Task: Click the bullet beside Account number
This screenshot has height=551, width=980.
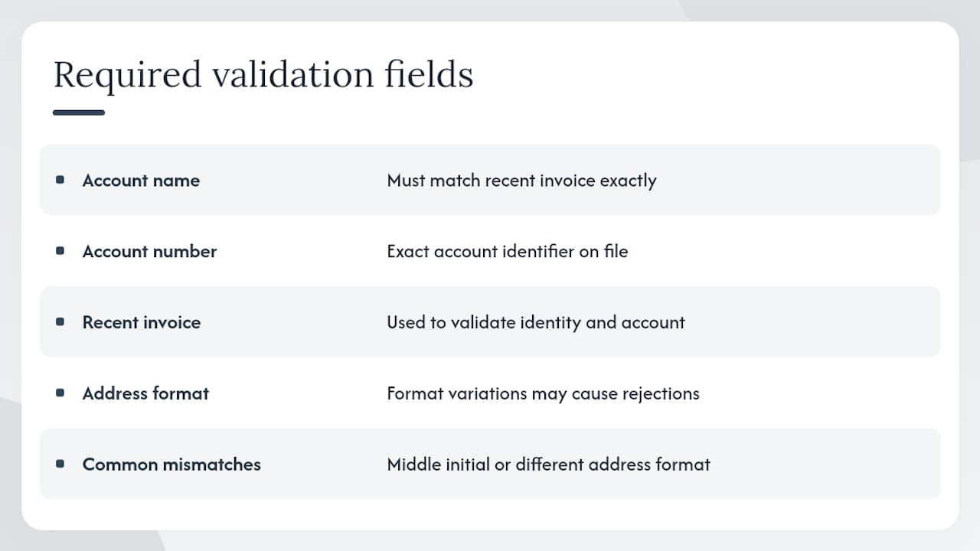Action: point(60,251)
